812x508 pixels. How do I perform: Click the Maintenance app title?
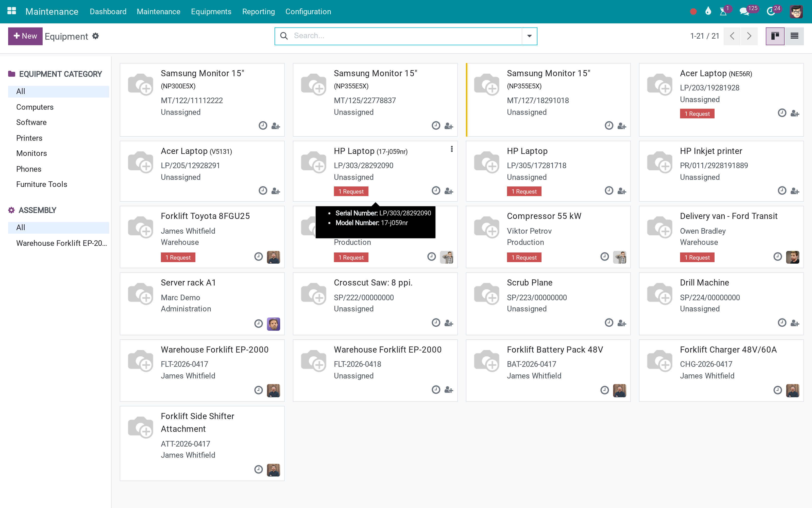[52, 11]
